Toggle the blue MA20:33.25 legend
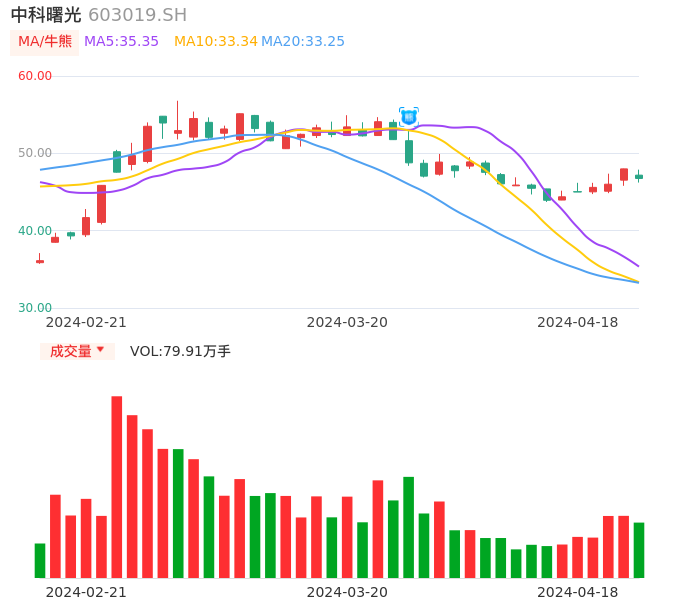 [302, 41]
